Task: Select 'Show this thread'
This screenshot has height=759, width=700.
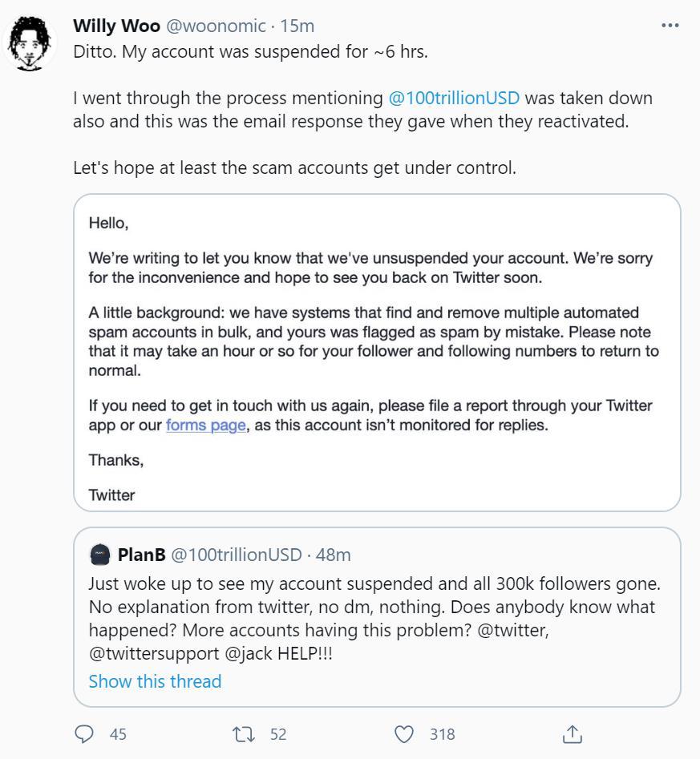Action: point(155,681)
